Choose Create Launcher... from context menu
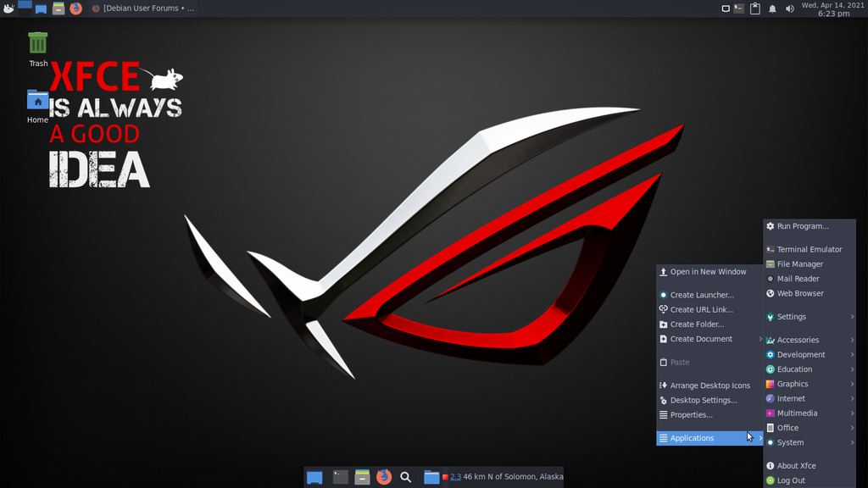Image resolution: width=868 pixels, height=488 pixels. 709,295
